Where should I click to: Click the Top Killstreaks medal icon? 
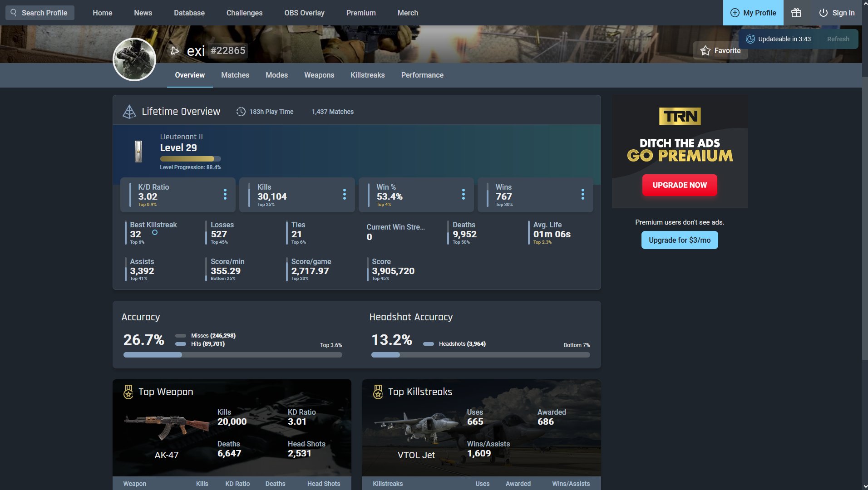point(378,392)
